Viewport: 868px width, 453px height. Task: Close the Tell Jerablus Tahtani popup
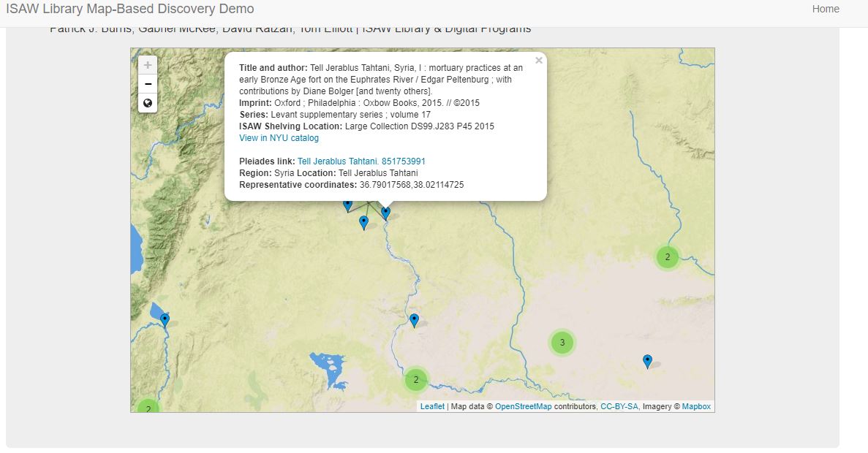539,61
